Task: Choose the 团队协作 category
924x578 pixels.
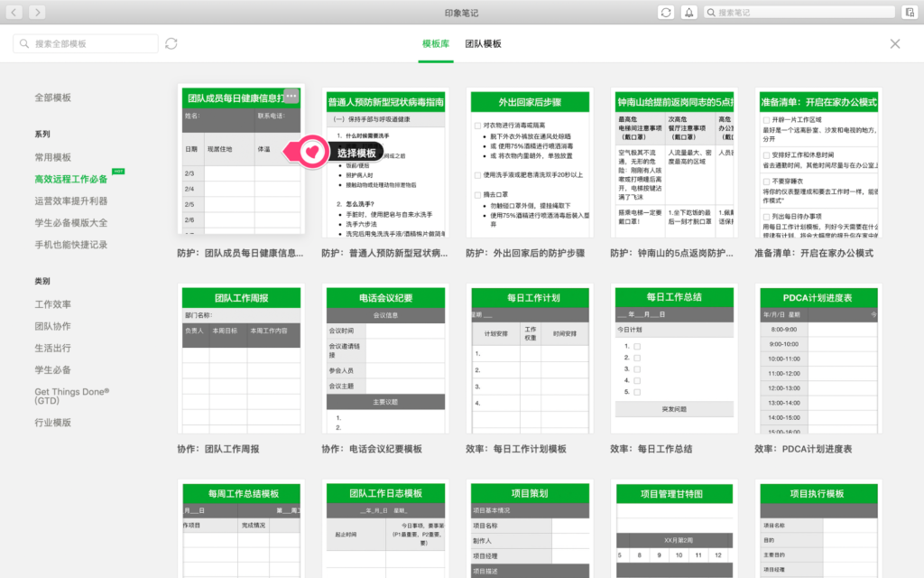Action: [52, 326]
